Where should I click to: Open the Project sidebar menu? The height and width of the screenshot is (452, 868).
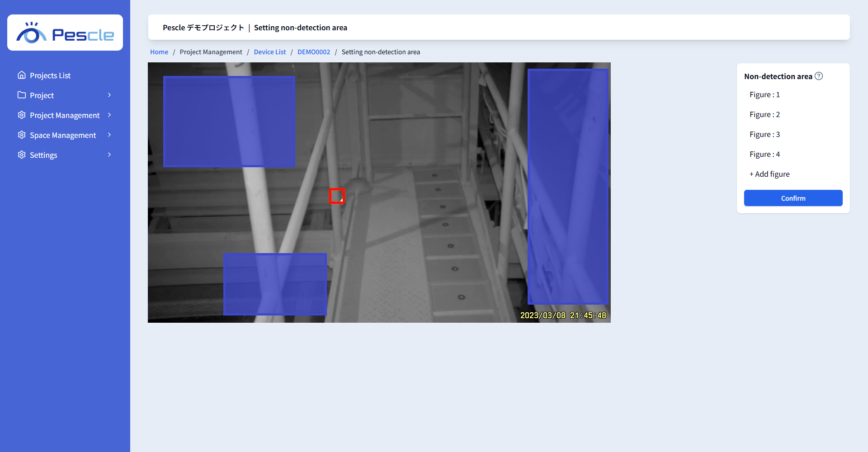(x=65, y=95)
